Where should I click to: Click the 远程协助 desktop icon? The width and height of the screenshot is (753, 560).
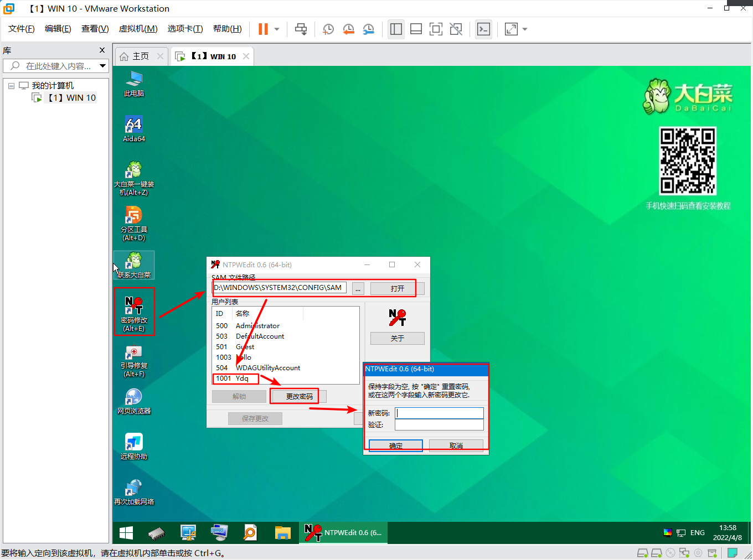point(133,447)
